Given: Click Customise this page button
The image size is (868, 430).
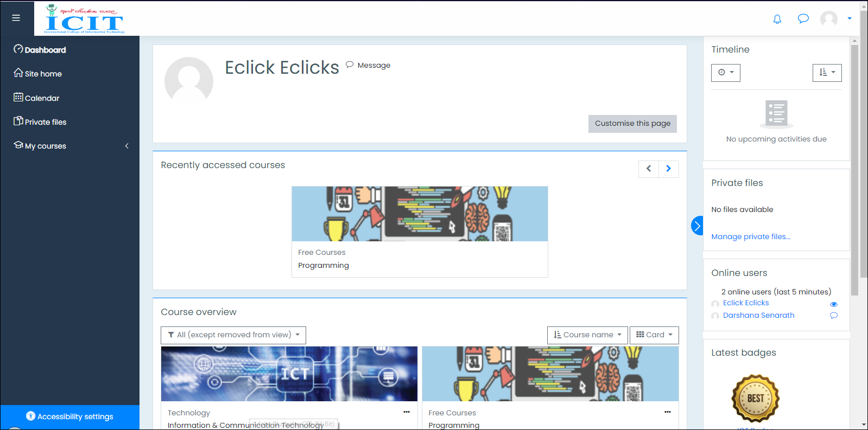Looking at the screenshot, I should [632, 124].
